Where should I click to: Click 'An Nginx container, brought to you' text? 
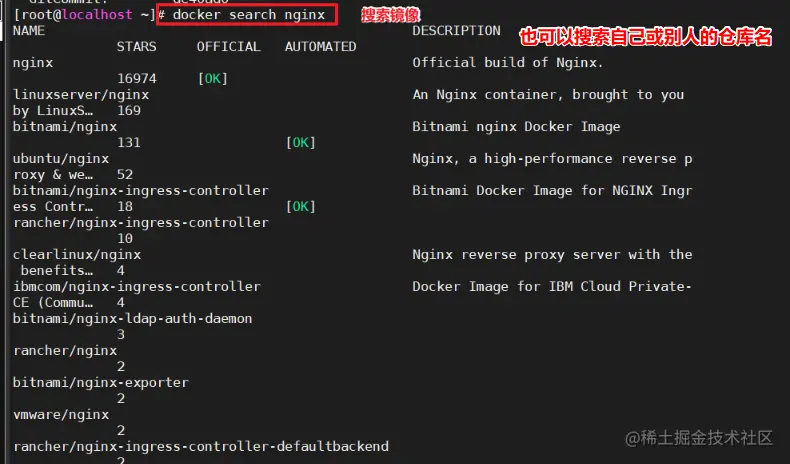(x=548, y=95)
